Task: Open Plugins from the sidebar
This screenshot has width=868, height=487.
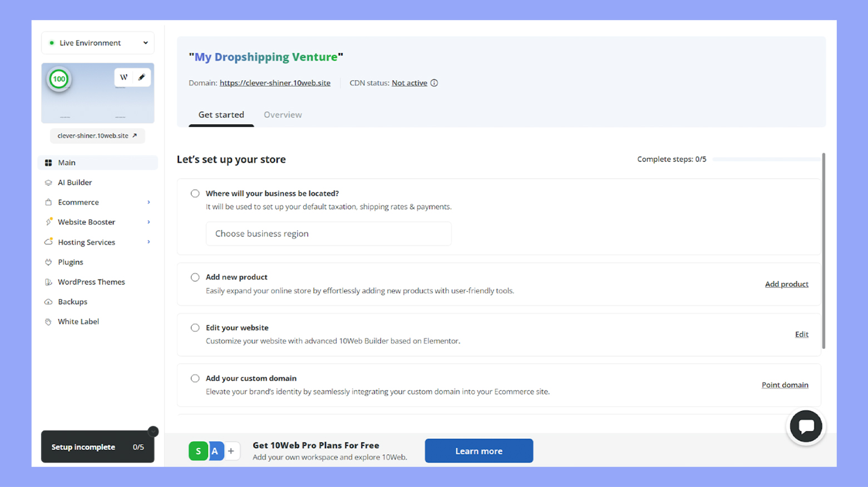Action: click(x=70, y=262)
